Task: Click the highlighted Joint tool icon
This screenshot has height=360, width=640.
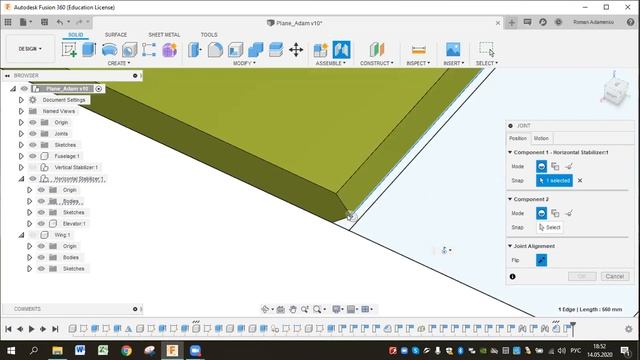Action: [x=342, y=50]
